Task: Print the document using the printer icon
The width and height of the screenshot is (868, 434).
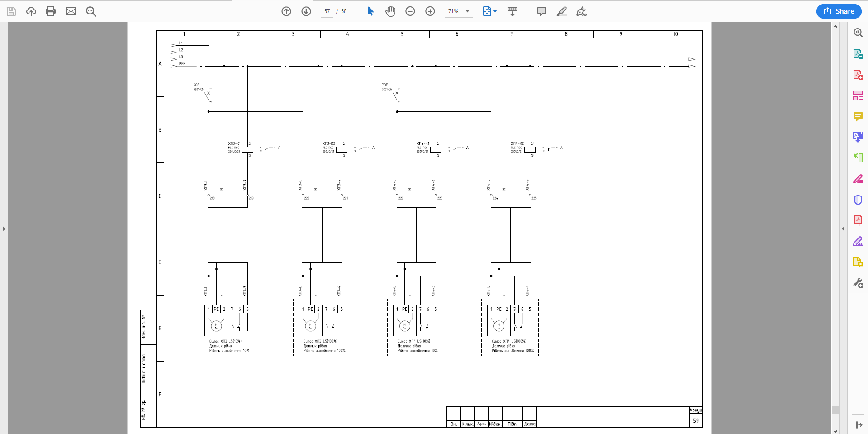Action: 51,11
